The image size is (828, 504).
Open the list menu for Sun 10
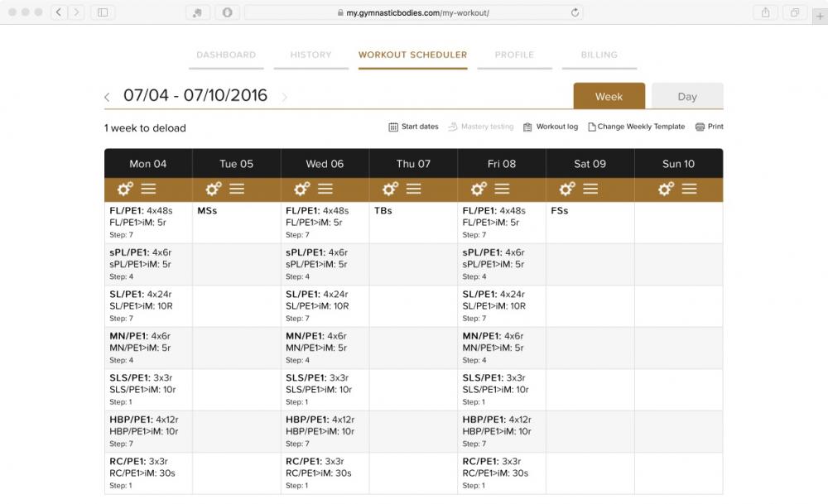point(689,189)
